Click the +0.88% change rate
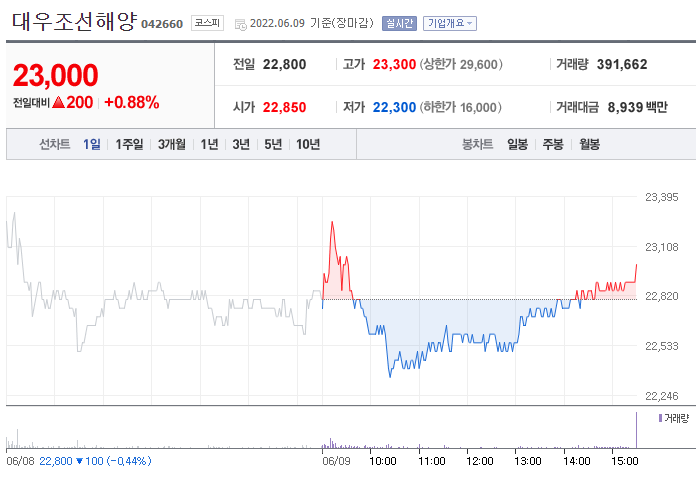Screen dimensions: 696x485 coord(132,103)
